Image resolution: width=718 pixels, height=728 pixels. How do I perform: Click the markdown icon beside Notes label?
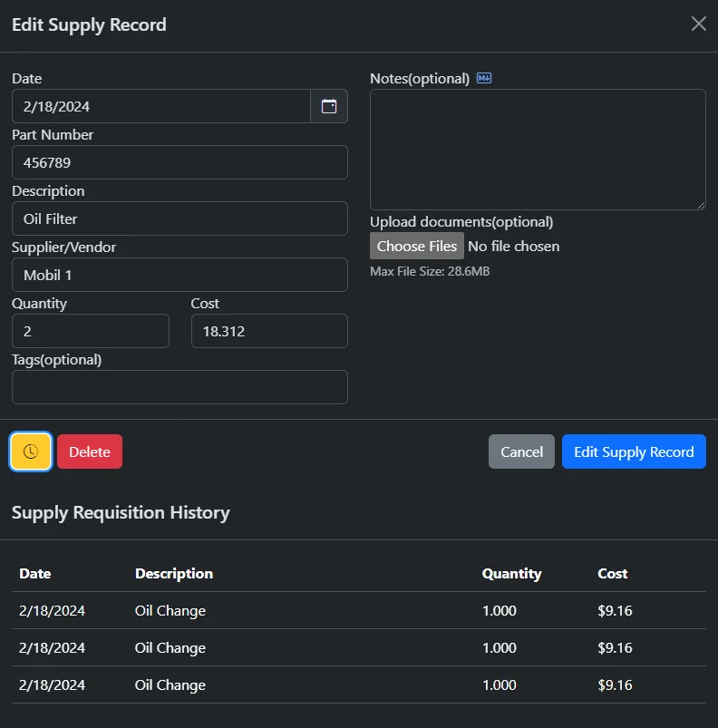point(484,79)
